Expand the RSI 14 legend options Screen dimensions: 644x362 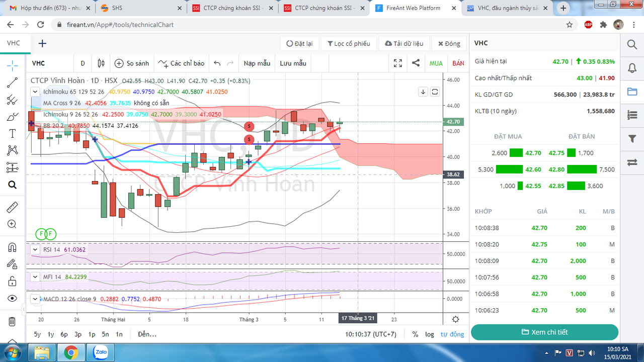pos(35,249)
